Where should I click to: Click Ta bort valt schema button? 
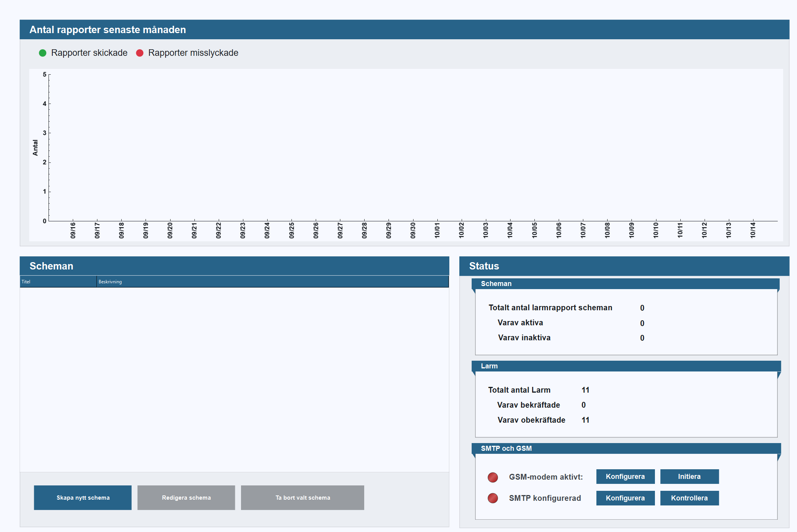coord(302,498)
